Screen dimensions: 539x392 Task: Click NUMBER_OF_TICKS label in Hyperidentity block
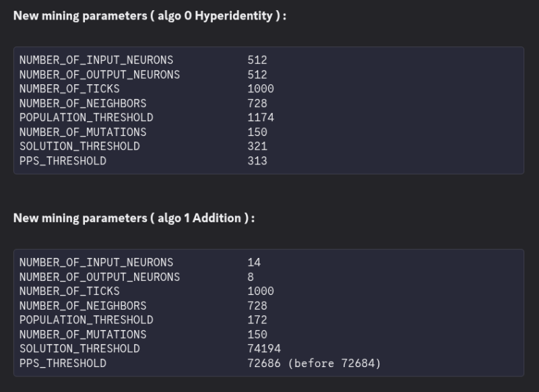click(x=69, y=89)
